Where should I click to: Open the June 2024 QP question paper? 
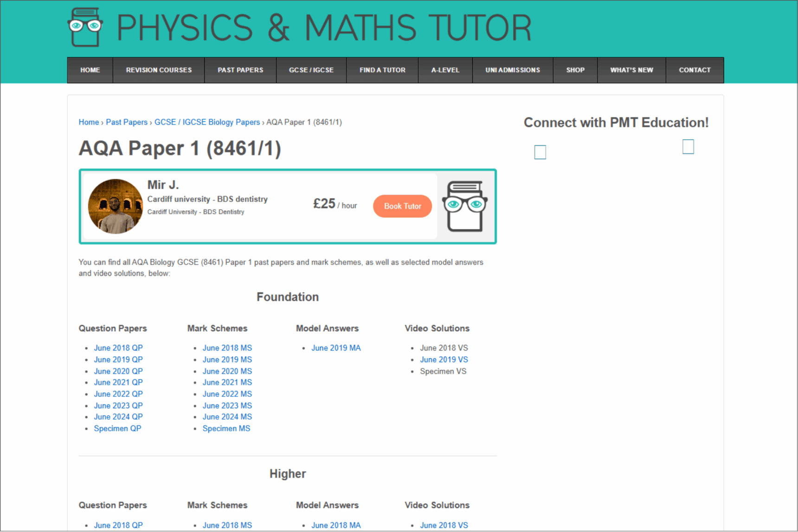[x=118, y=417]
